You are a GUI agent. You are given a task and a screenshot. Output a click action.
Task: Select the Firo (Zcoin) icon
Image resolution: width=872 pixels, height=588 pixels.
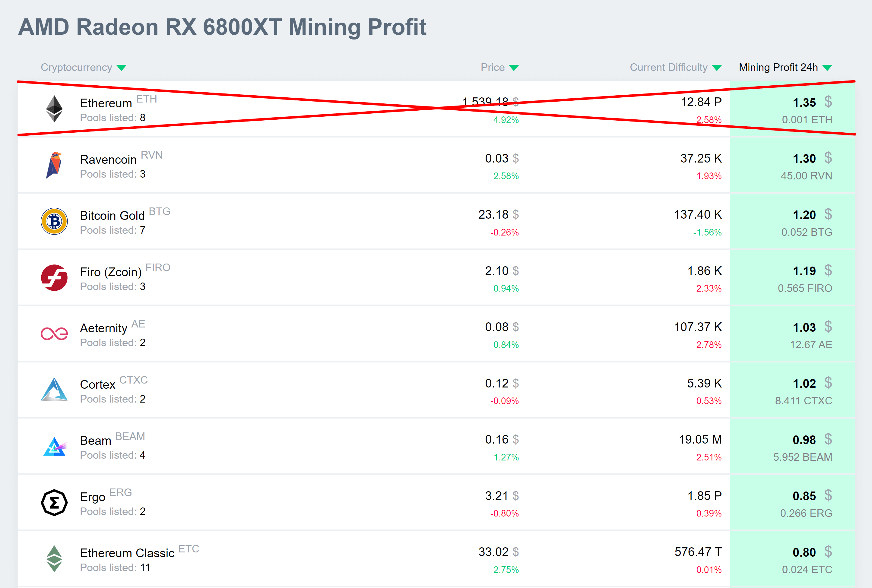[54, 277]
